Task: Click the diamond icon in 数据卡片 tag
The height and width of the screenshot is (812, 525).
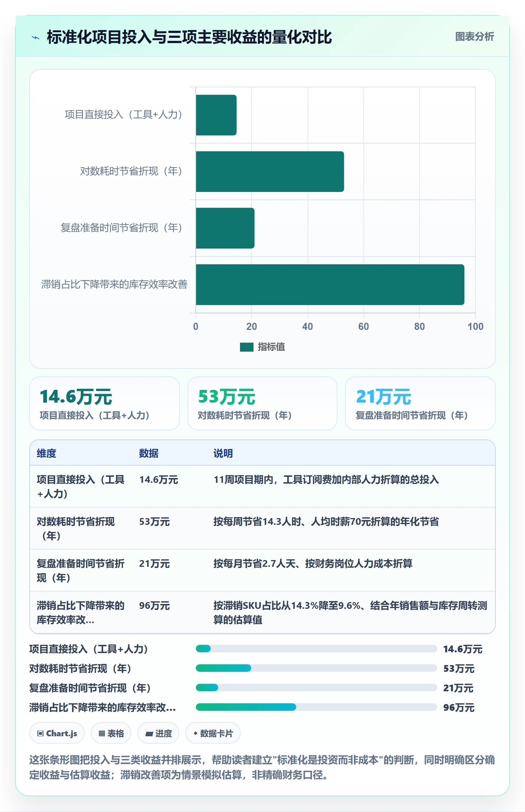Action: [x=195, y=733]
